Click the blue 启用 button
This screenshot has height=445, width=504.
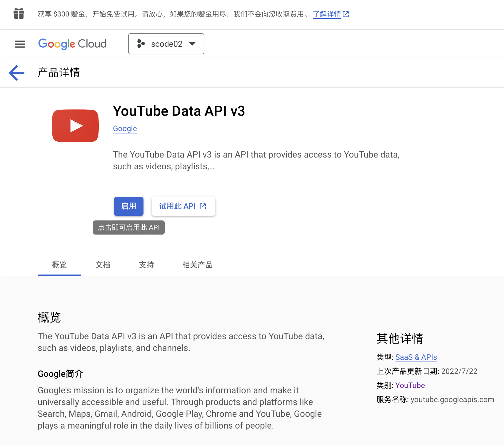129,206
